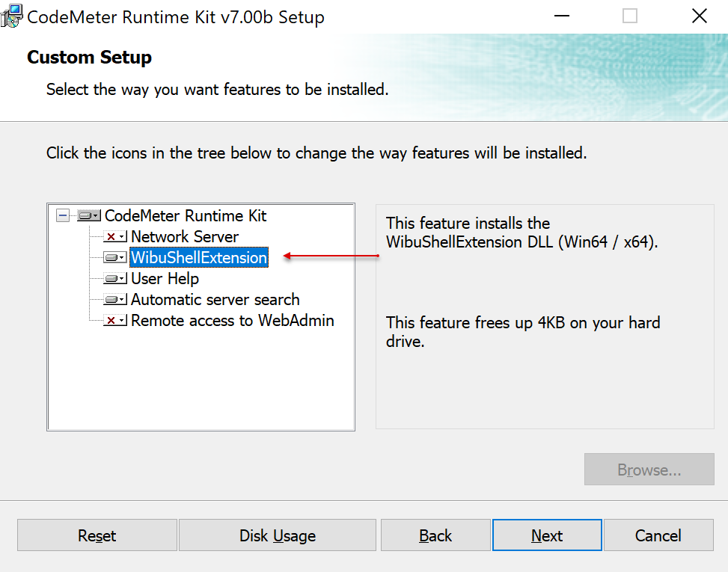This screenshot has height=572, width=728.
Task: Reset the feature selections
Action: (97, 535)
